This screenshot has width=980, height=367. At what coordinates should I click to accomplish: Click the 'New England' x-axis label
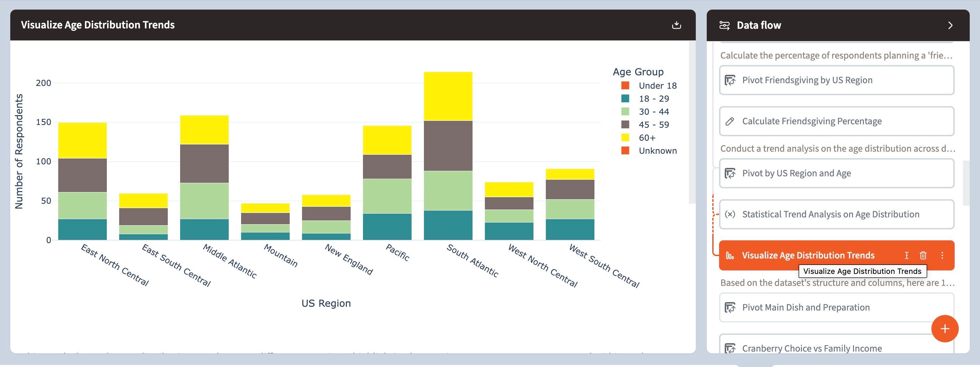(x=349, y=260)
